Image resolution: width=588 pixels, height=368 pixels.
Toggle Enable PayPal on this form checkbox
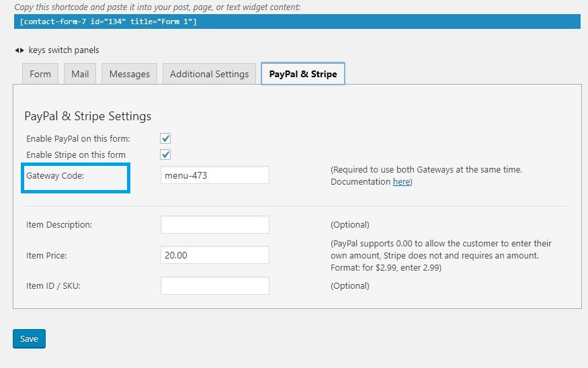[165, 138]
